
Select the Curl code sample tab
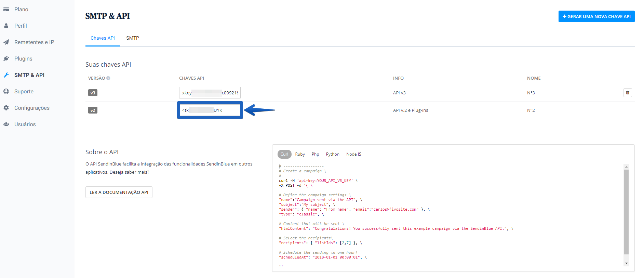click(x=284, y=154)
